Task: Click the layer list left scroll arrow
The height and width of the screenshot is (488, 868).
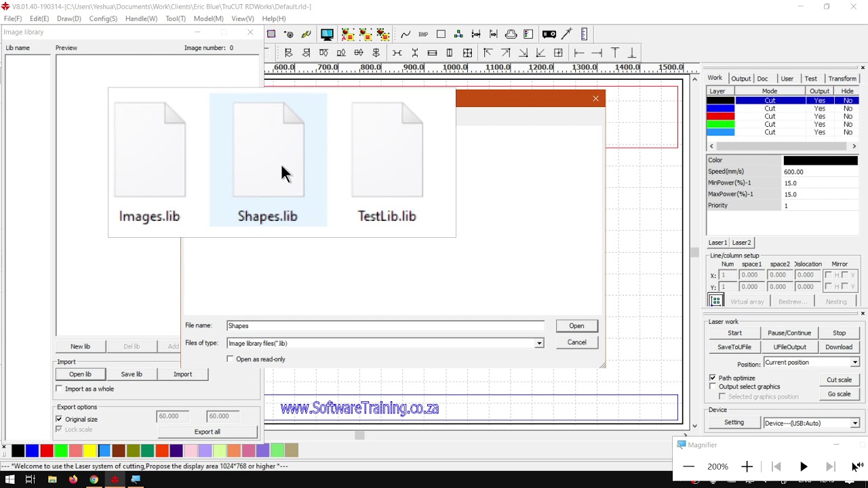Action: point(711,146)
